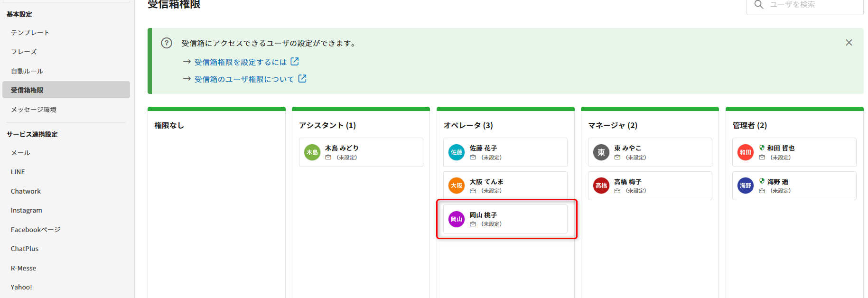Close the green info banner
868x298 pixels.
pyautogui.click(x=849, y=43)
